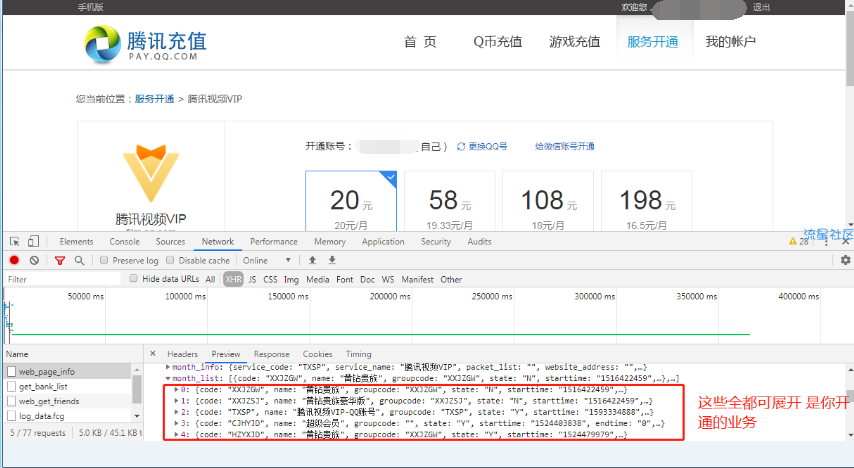Open 游戏充值 navigation item

tap(575, 42)
